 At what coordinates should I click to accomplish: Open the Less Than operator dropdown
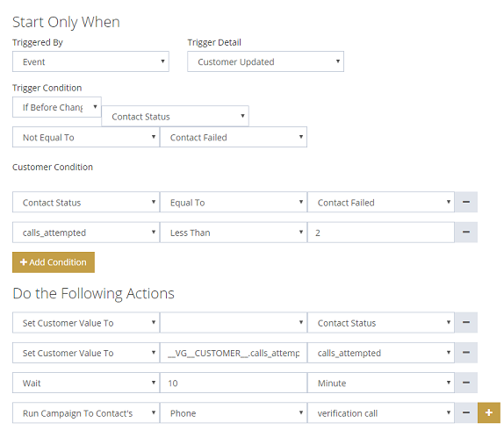click(234, 233)
